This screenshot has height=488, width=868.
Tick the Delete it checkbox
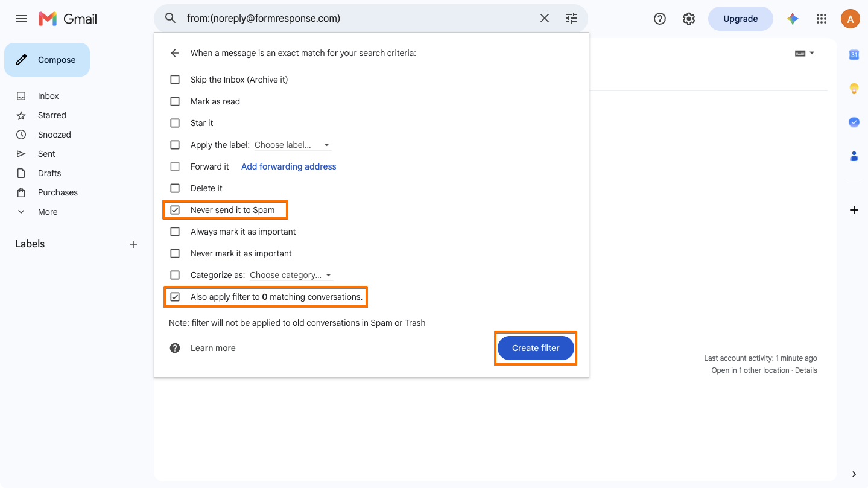pos(175,188)
